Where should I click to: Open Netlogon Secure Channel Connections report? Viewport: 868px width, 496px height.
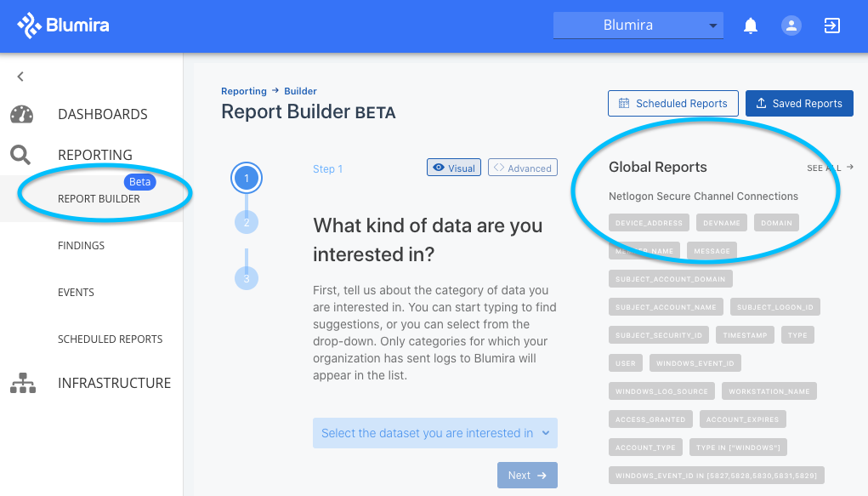click(x=703, y=197)
